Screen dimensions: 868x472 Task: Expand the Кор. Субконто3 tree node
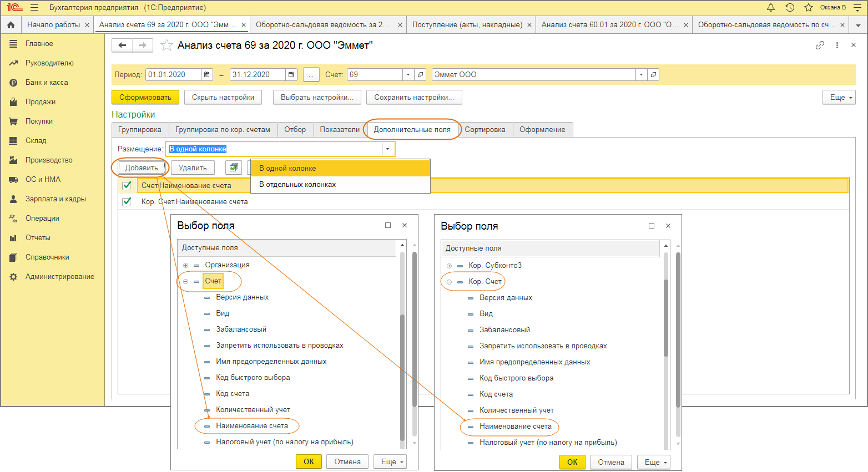(x=449, y=266)
